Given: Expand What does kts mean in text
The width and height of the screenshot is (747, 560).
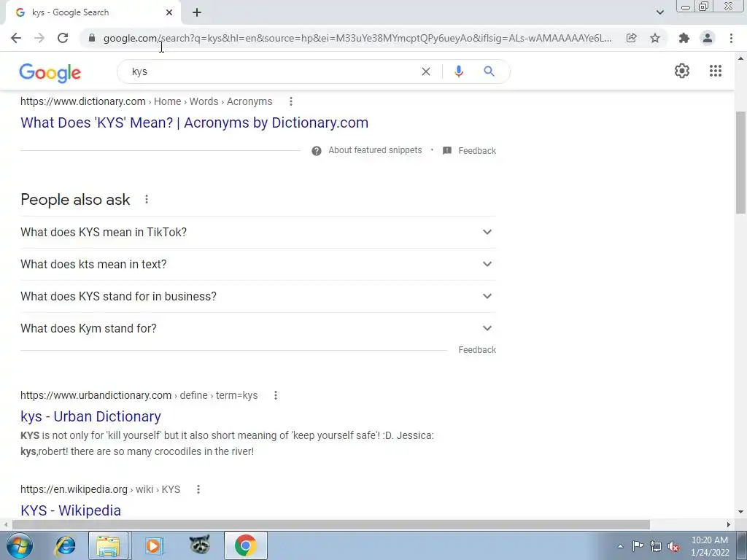Looking at the screenshot, I should tap(258, 264).
